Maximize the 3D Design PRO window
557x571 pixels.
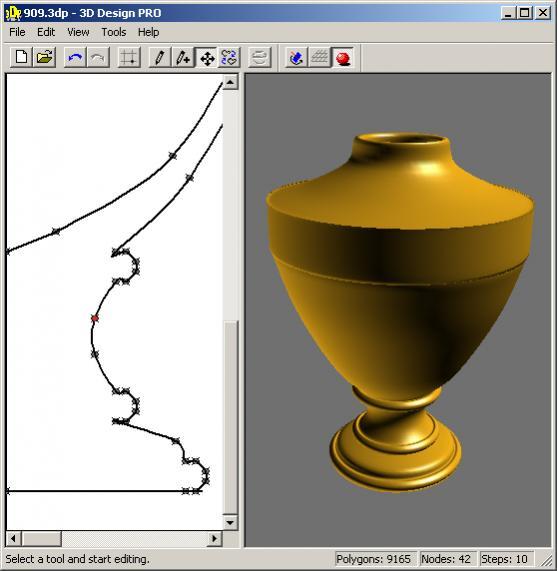(x=525, y=13)
